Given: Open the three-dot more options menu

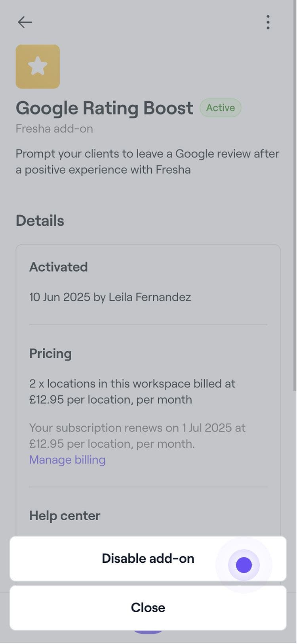Looking at the screenshot, I should coord(268,22).
